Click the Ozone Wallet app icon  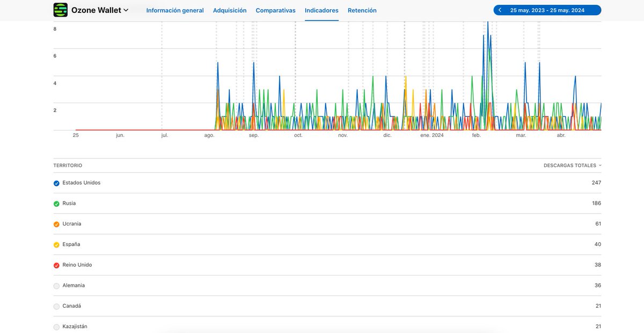61,10
